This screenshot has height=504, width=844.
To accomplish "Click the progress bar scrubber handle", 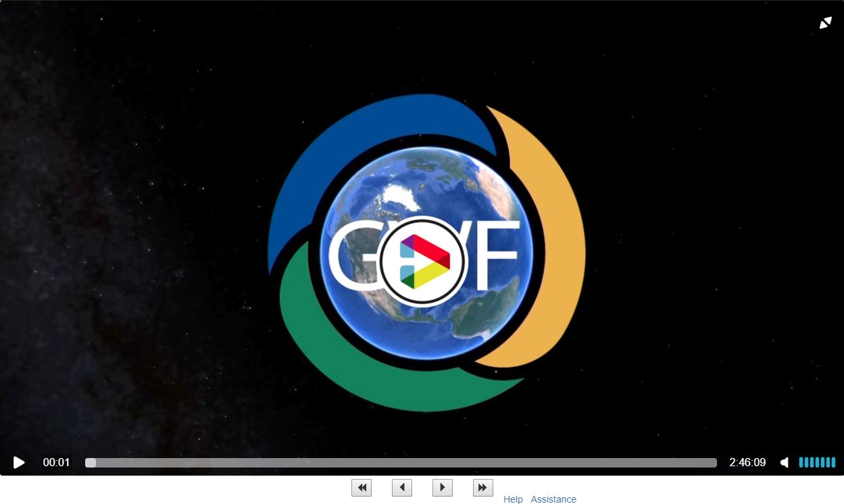I will click(x=91, y=463).
